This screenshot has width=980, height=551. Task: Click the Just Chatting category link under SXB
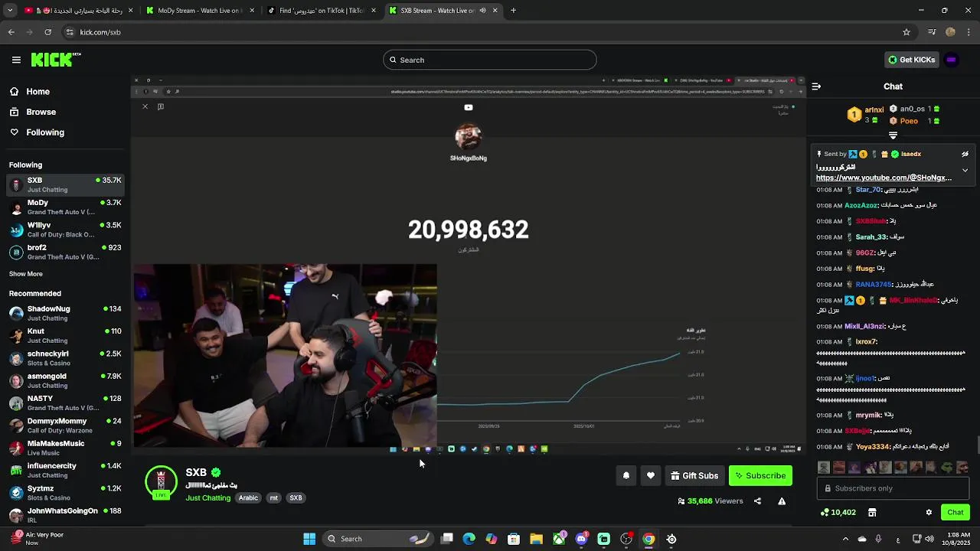[207, 498]
